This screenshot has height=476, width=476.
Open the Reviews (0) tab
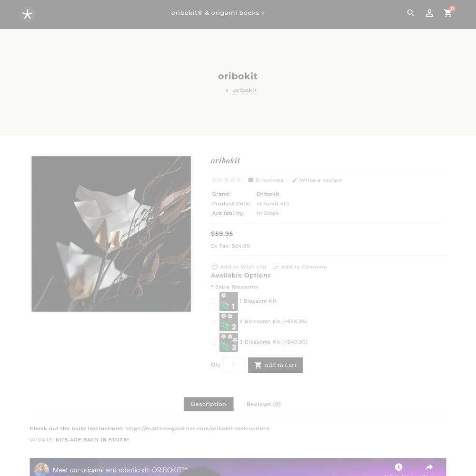264,404
